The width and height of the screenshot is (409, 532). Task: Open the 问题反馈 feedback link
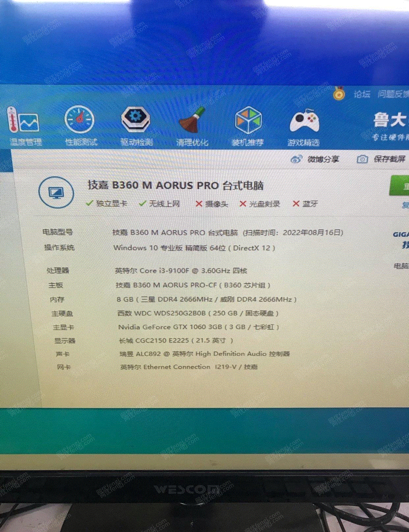point(393,94)
